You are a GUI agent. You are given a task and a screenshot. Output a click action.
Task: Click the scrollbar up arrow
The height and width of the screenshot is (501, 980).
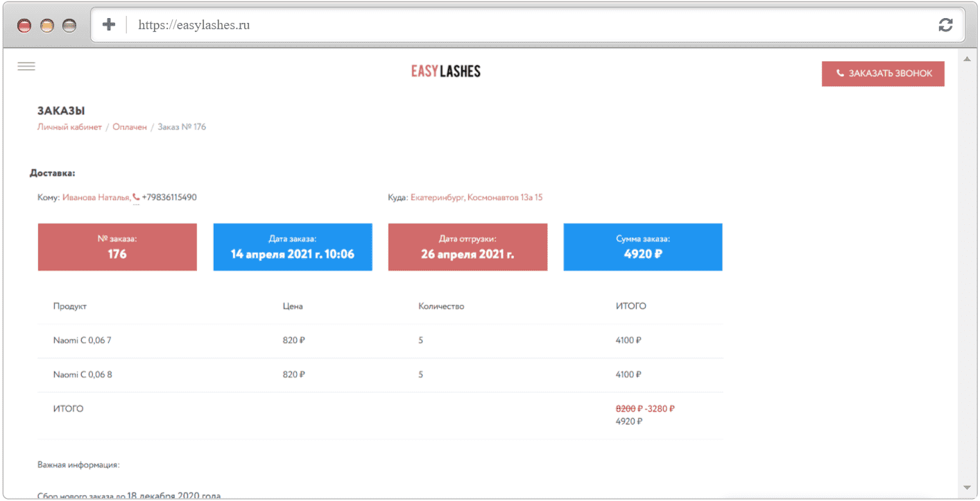point(967,56)
